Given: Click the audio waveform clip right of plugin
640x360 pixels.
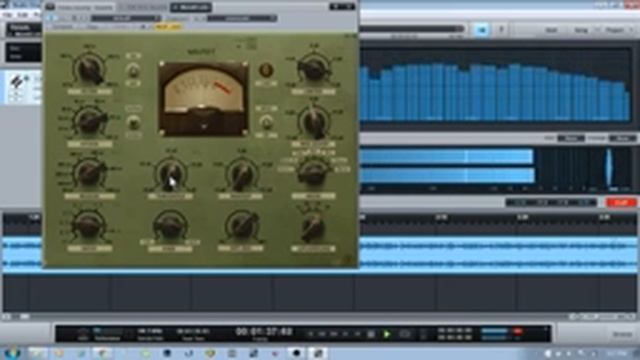Looking at the screenshot, I should click(x=498, y=254).
